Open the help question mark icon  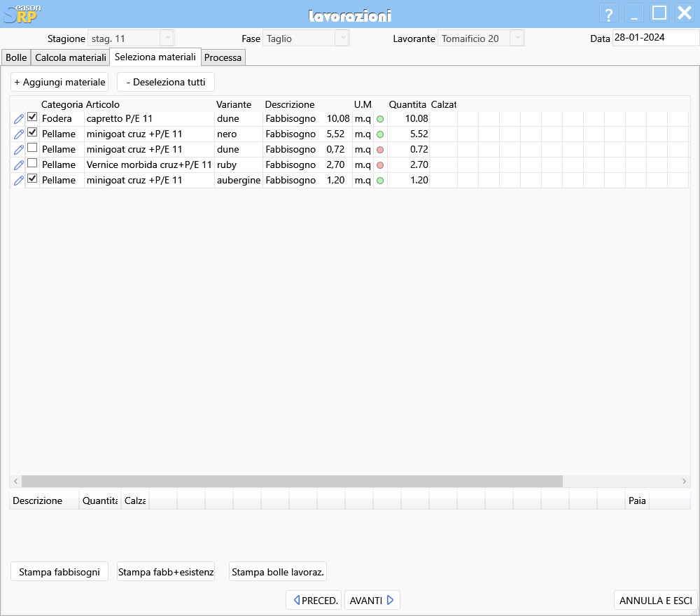pos(608,14)
